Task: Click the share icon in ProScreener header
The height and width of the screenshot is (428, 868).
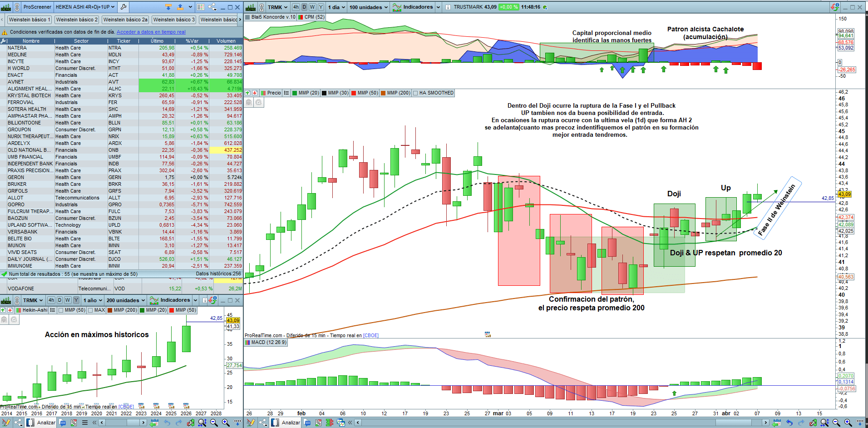Action: coord(212,7)
